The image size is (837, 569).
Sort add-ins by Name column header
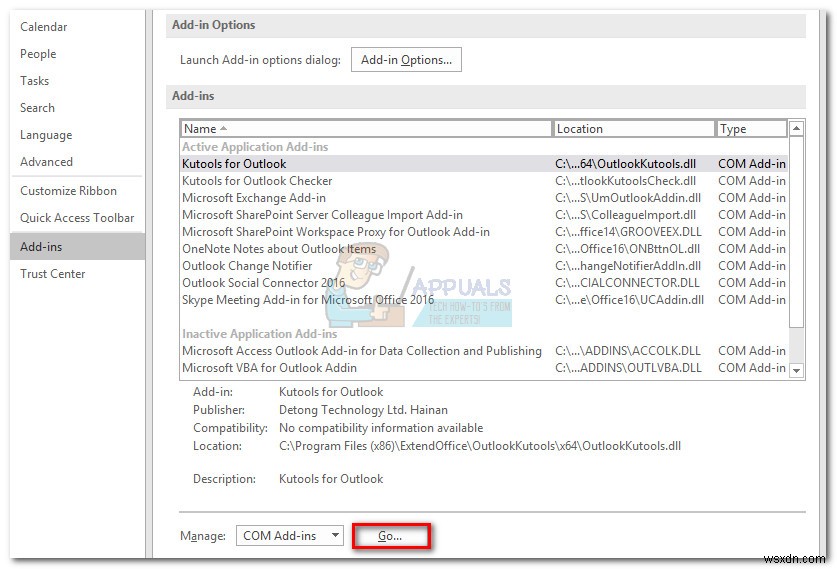click(366, 129)
